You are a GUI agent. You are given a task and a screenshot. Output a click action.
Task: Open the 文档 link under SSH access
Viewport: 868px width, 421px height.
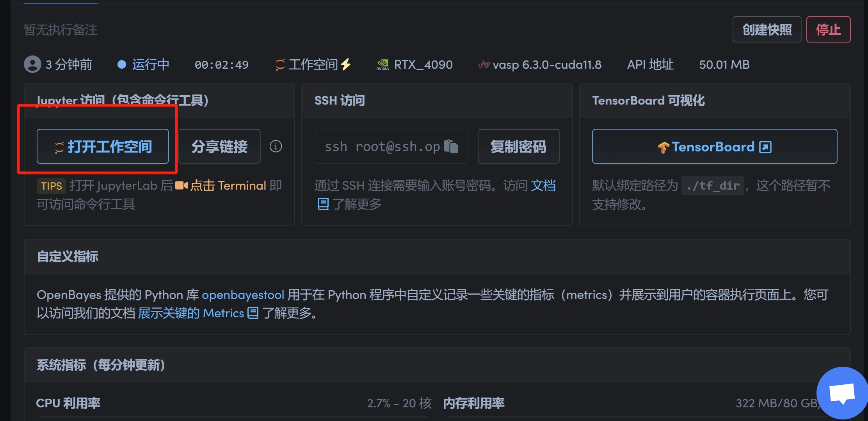[x=543, y=185]
